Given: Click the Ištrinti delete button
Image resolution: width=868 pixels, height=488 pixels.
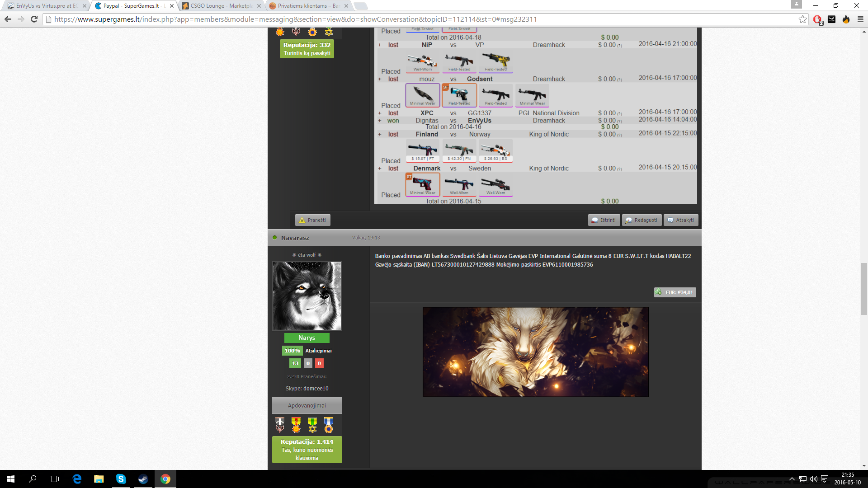Looking at the screenshot, I should (604, 220).
